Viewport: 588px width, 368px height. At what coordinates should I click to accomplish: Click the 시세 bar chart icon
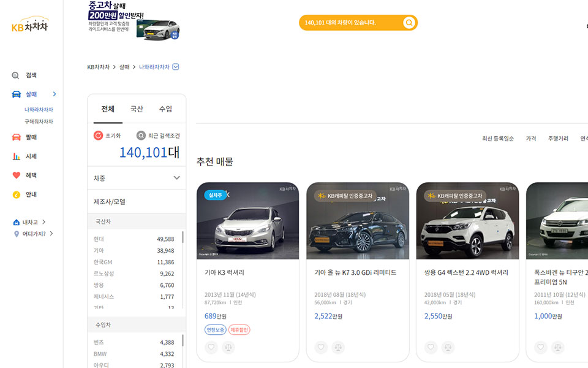tap(17, 156)
